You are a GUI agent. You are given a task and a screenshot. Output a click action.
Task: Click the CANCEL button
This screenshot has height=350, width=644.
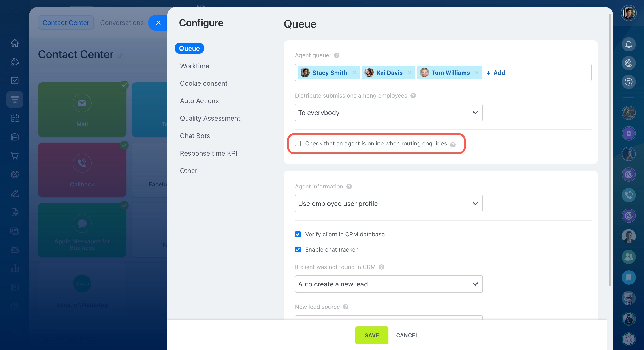(407, 335)
